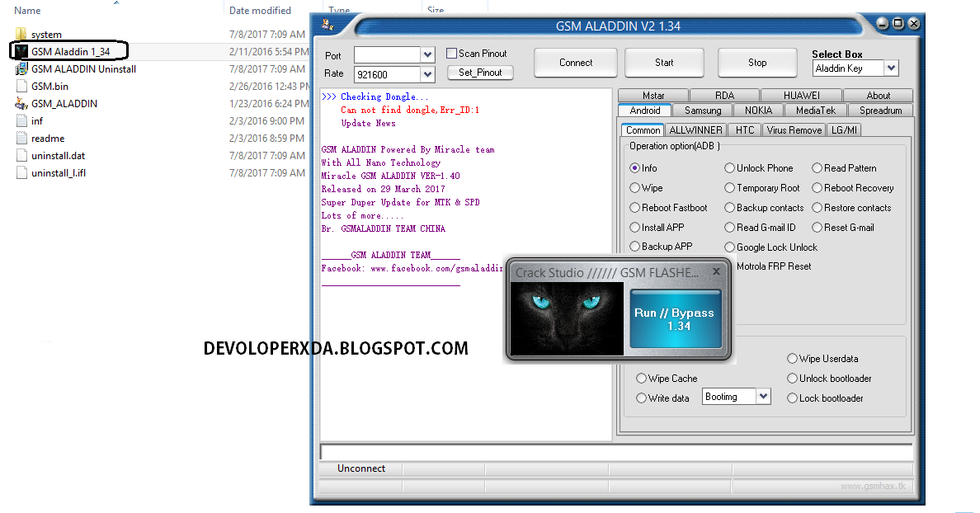
Task: Select the Install APP option
Action: [x=634, y=228]
